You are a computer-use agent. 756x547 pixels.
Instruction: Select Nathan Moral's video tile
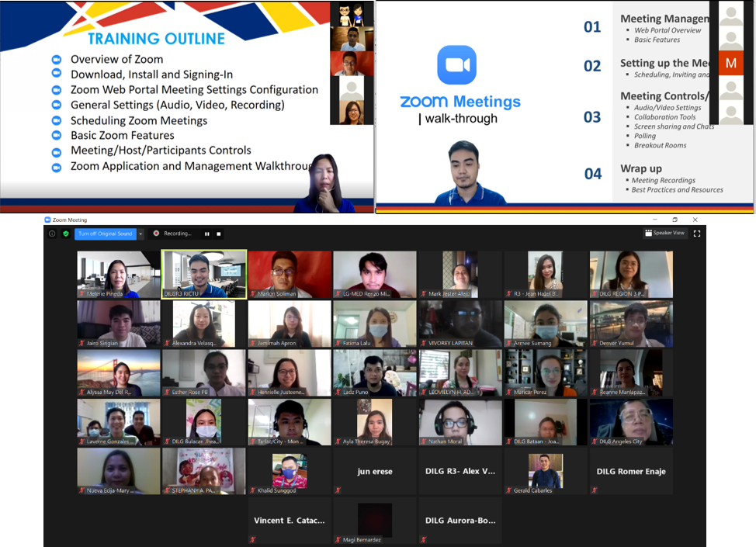[460, 422]
